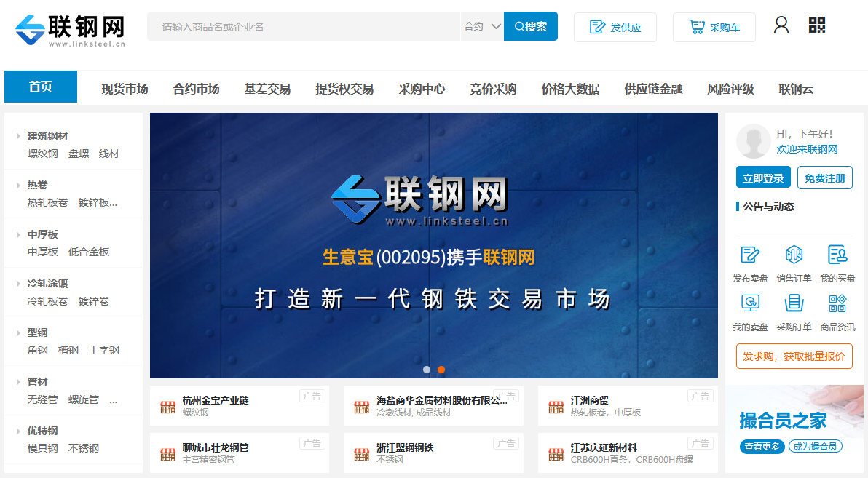Expand the 优特钢 category
Image resolution: width=868 pixels, height=478 pixels.
pos(18,431)
